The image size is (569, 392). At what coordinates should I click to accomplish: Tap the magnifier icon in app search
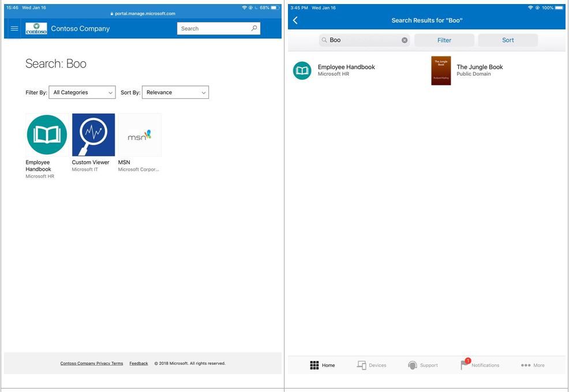[324, 40]
